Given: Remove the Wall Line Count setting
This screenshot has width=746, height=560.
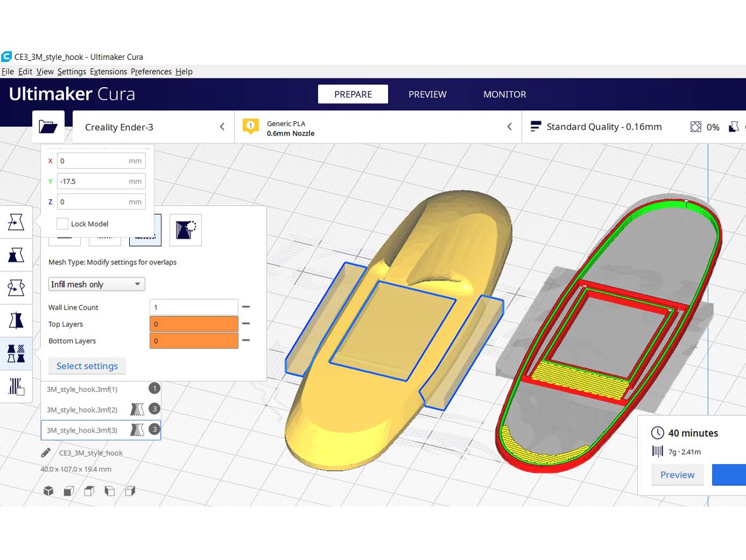Looking at the screenshot, I should [x=246, y=307].
